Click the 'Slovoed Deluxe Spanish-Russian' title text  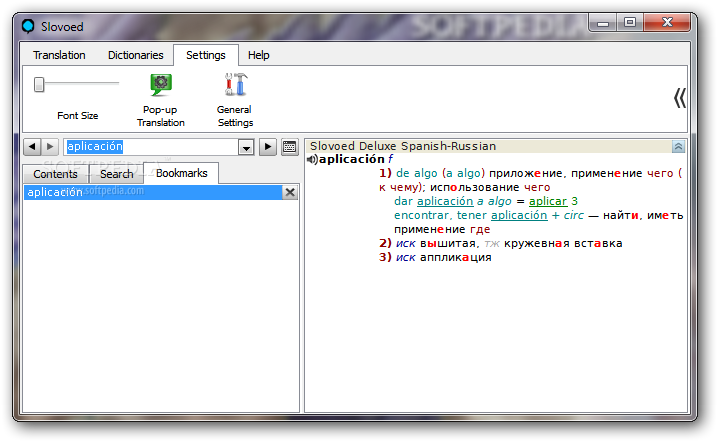[x=403, y=146]
